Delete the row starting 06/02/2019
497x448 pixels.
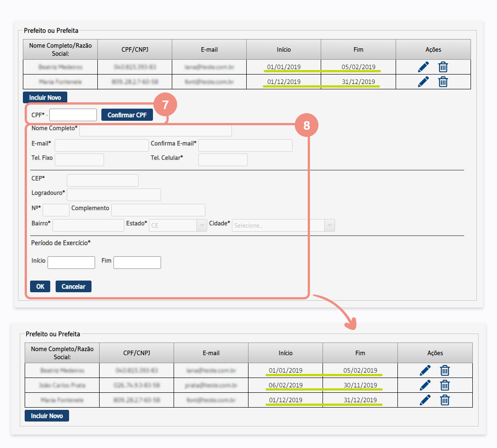tap(445, 385)
